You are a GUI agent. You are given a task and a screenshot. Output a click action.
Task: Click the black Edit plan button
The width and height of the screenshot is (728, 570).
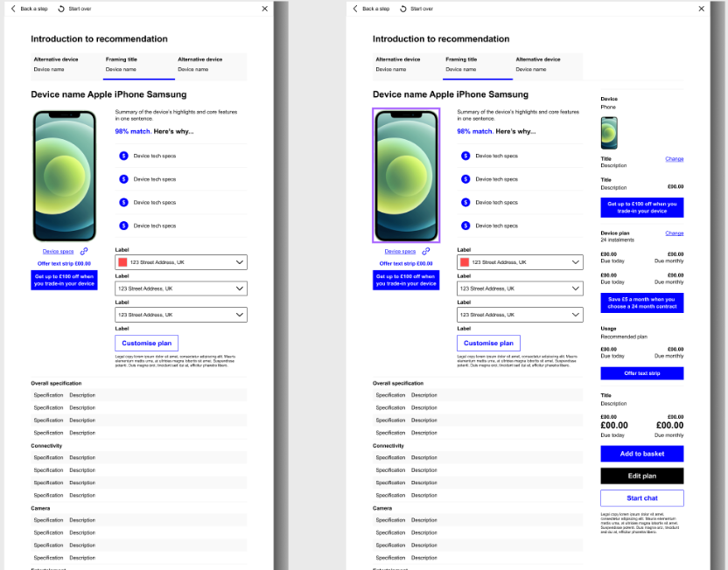[x=641, y=476]
